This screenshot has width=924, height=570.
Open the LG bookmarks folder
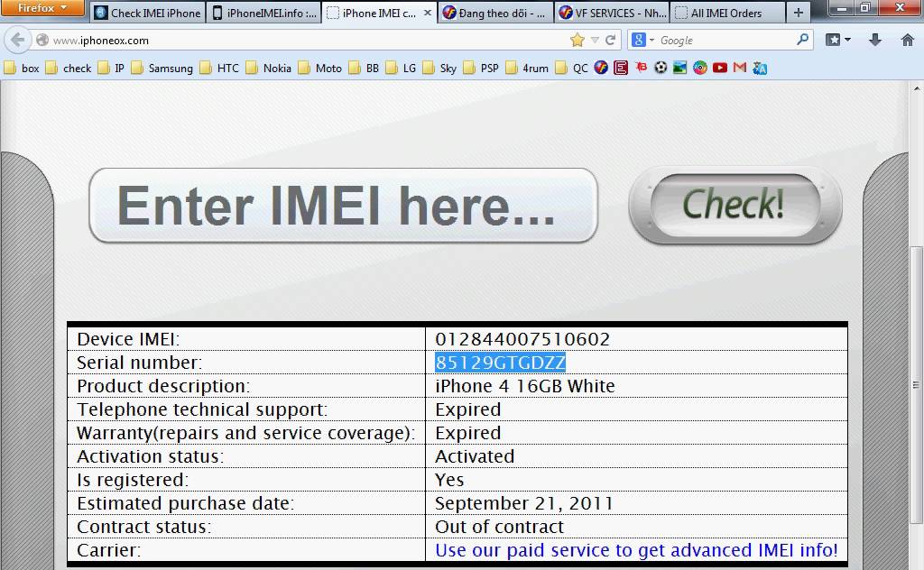pyautogui.click(x=401, y=69)
